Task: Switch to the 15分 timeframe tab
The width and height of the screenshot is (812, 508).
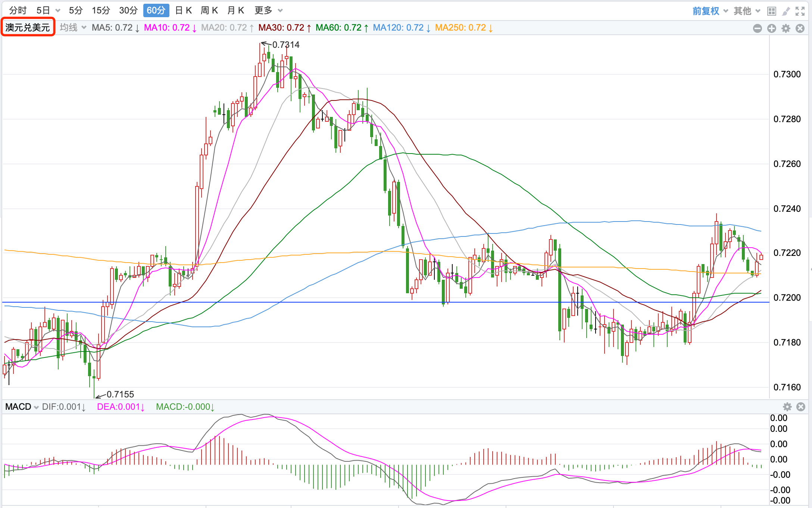Action: pyautogui.click(x=101, y=10)
